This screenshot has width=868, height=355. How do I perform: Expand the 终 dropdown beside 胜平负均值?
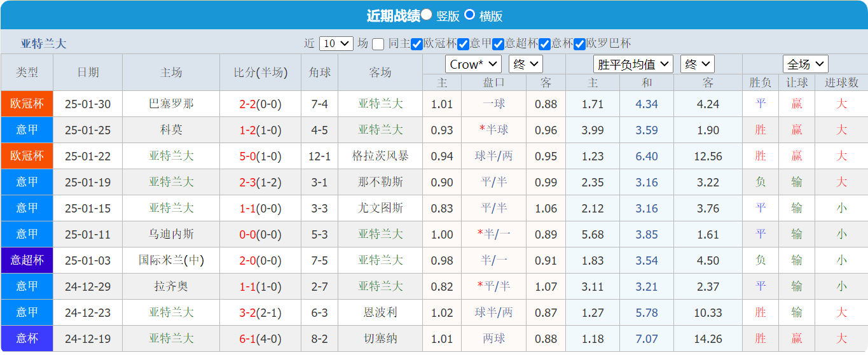coord(697,64)
